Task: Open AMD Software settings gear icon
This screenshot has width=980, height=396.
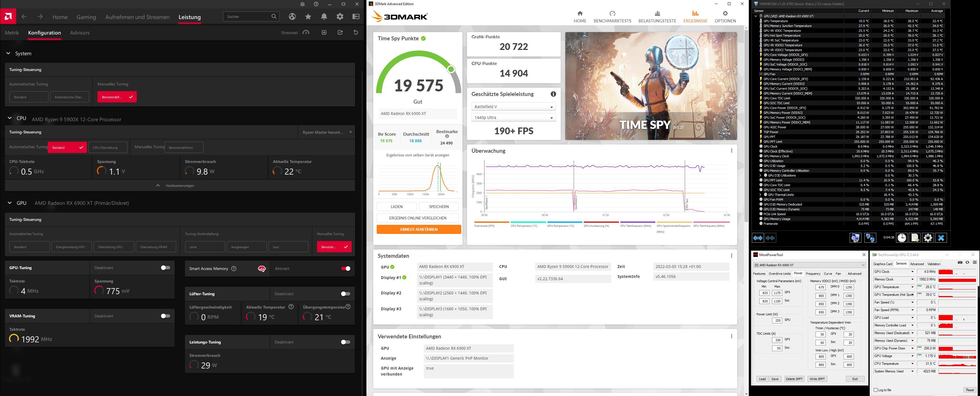Action: (340, 17)
